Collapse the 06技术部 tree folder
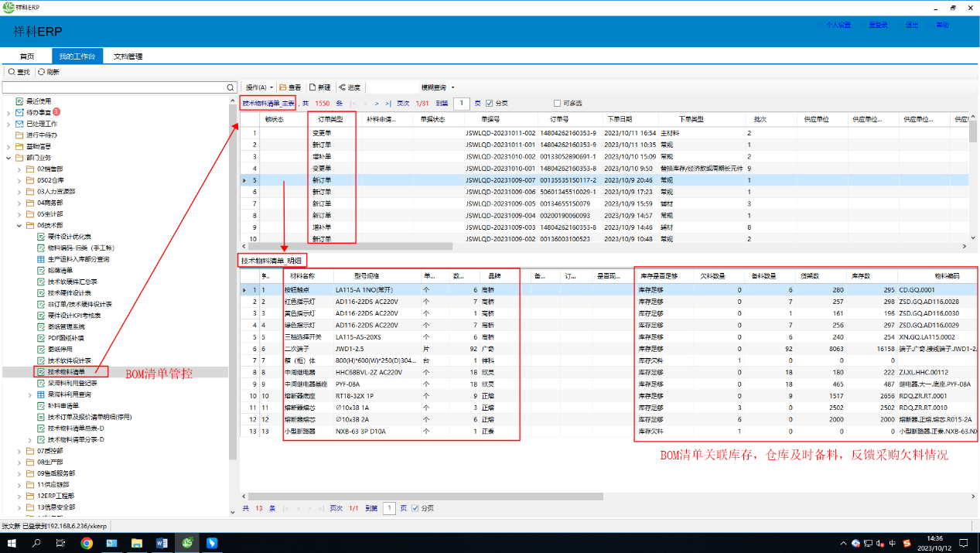Screen dimensions: 980x553 pyautogui.click(x=20, y=225)
